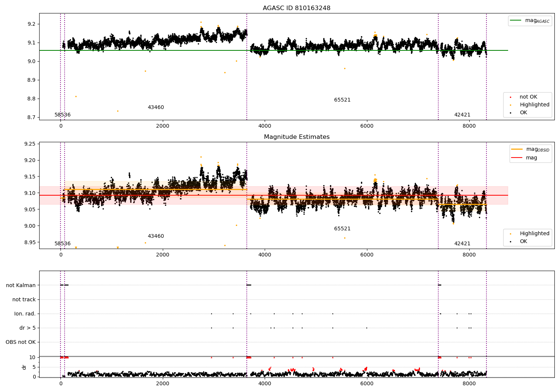Click x-tick 8000 under the middle plot
The image size is (560, 392).
(x=469, y=255)
